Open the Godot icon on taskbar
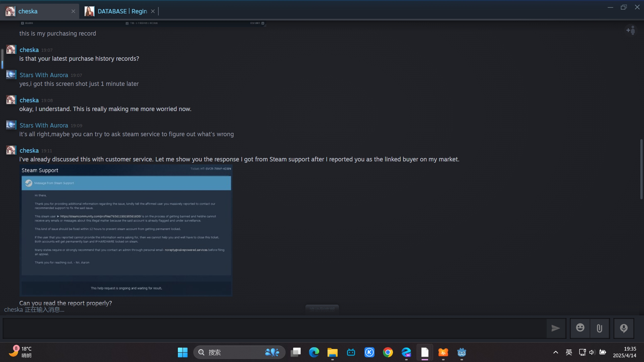This screenshot has height=362, width=644. (462, 352)
